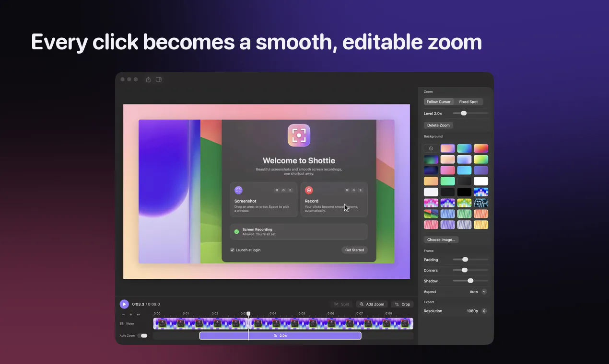Click the Shadow slider
Viewport: 609px width, 364px height.
click(x=470, y=281)
